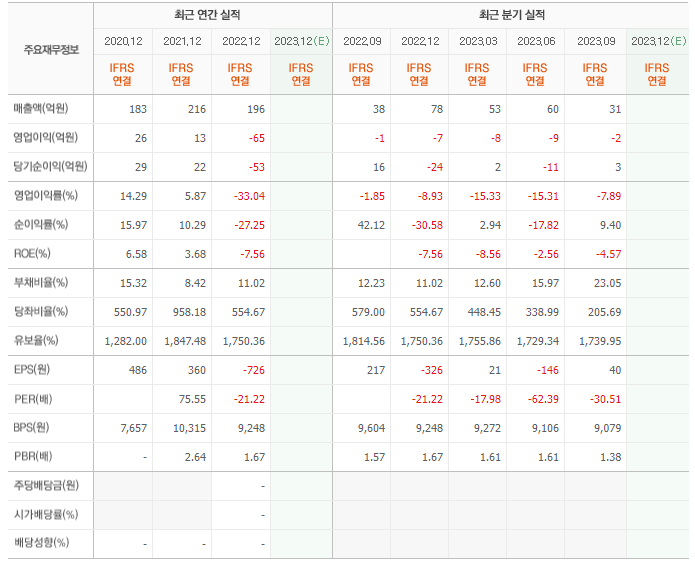
Task: Select the 2023.09 quarterly column header
Action: [596, 41]
